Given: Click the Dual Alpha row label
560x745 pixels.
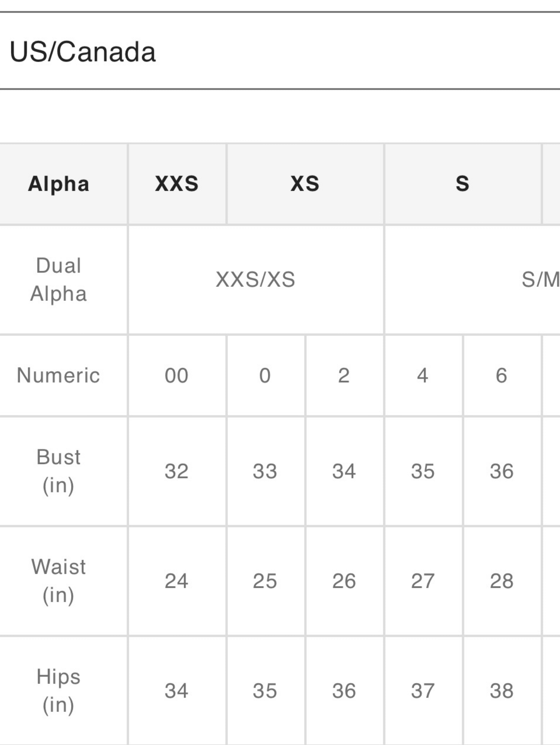Looking at the screenshot, I should point(59,280).
